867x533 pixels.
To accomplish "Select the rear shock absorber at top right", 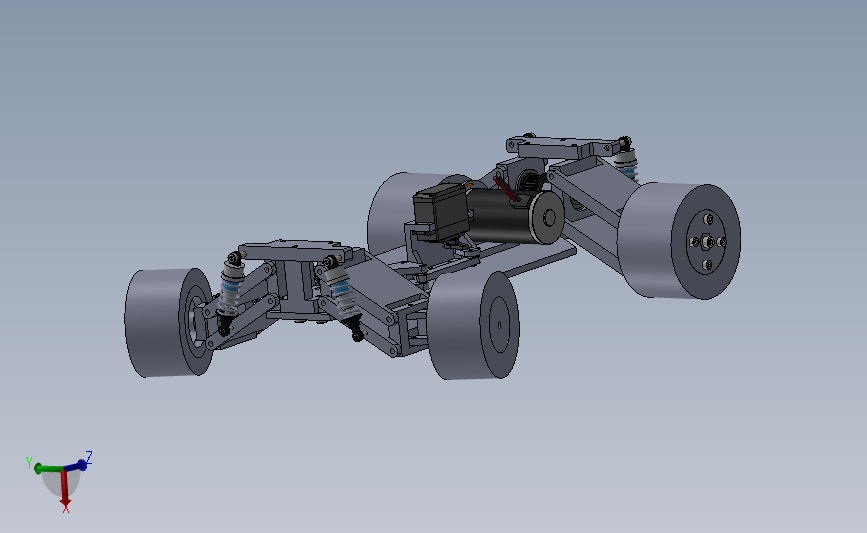I will (628, 159).
